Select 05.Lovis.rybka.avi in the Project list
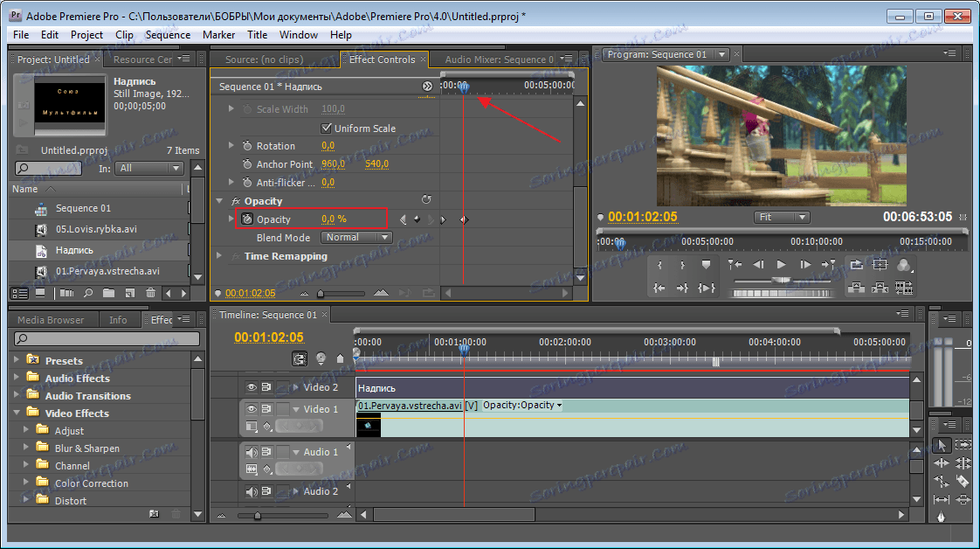The height and width of the screenshot is (549, 980). [96, 229]
